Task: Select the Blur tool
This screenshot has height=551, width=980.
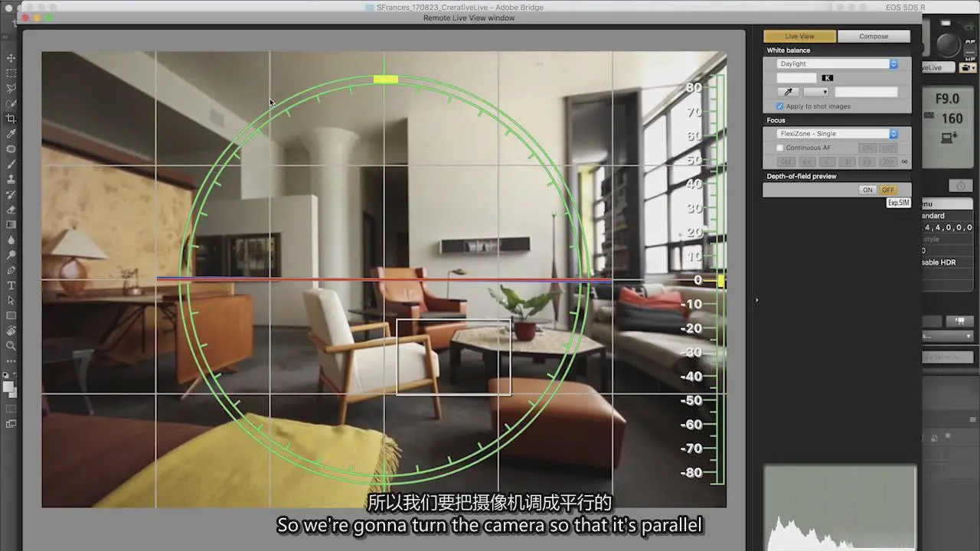Action: [11, 240]
